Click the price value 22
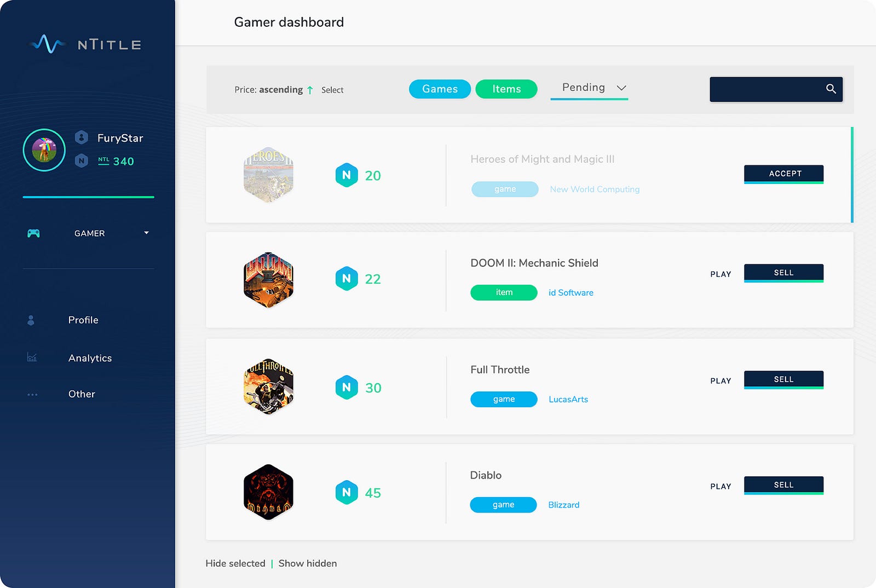Image resolution: width=876 pixels, height=588 pixels. pyautogui.click(x=373, y=279)
